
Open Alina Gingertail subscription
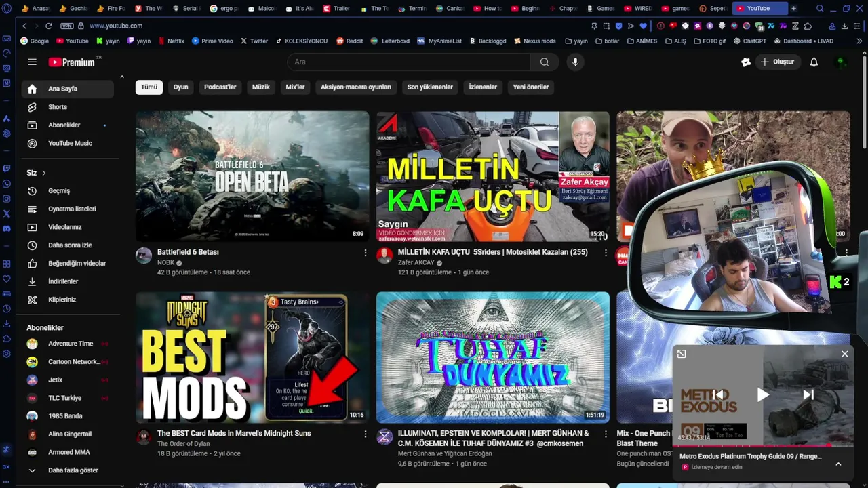[x=67, y=434]
